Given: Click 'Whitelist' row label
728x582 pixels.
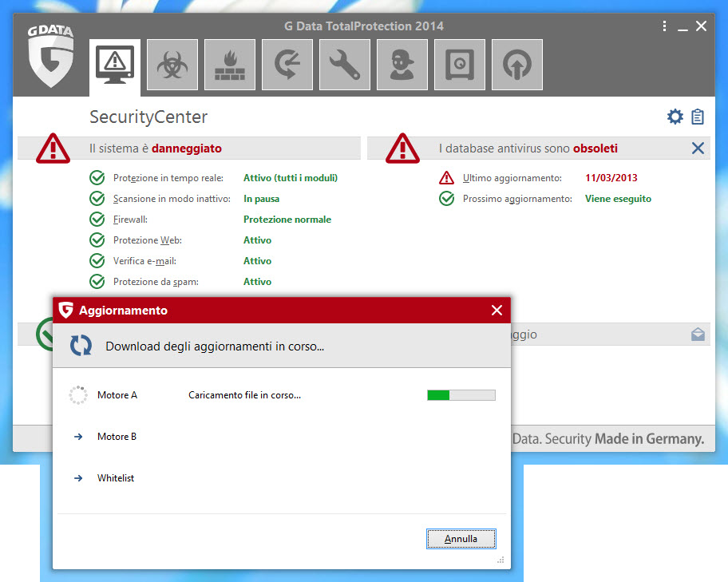Looking at the screenshot, I should [116, 478].
